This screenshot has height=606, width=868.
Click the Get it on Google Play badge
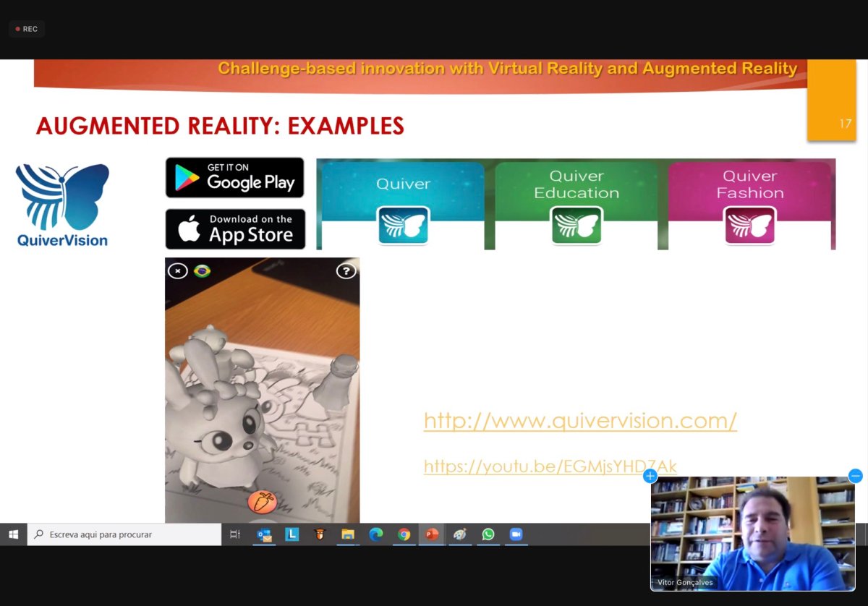(x=235, y=177)
